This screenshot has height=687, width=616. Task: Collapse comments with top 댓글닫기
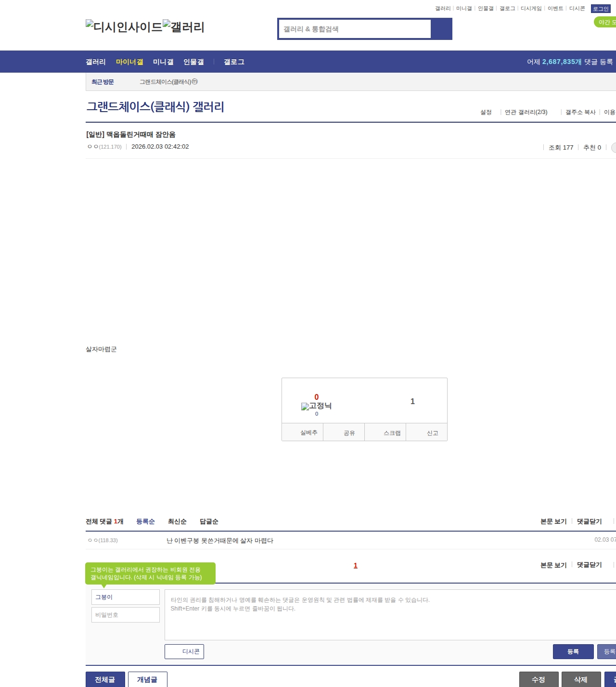click(589, 522)
